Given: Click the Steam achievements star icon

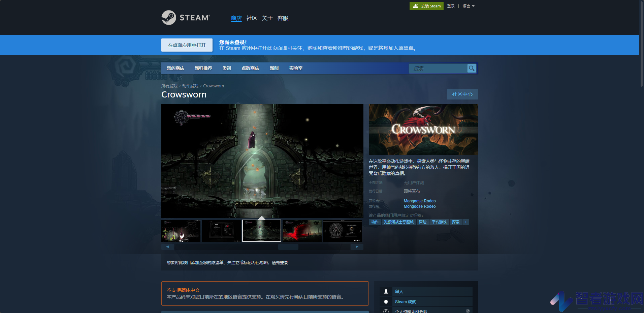Looking at the screenshot, I should pos(386,302).
